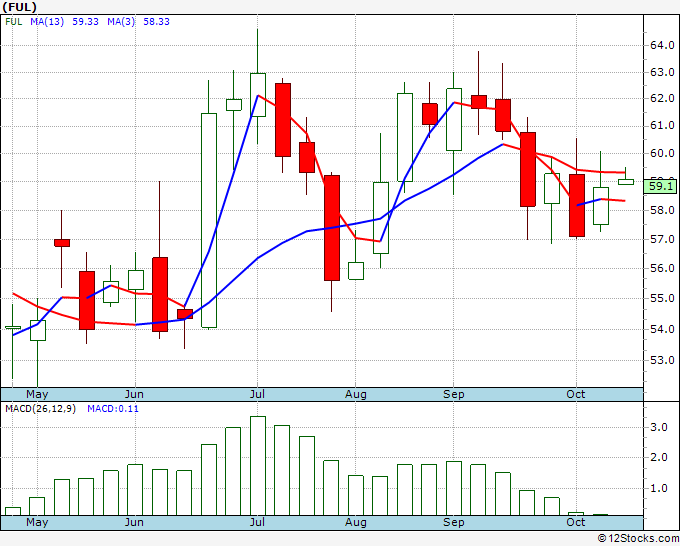Viewport: 680px width, 546px height.
Task: Click the 56.0 price axis label
Action: click(x=662, y=268)
